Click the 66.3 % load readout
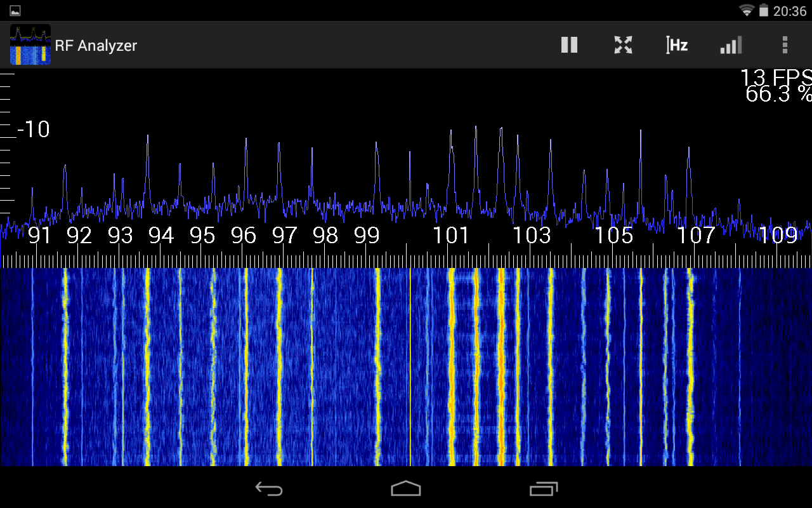 [x=778, y=94]
